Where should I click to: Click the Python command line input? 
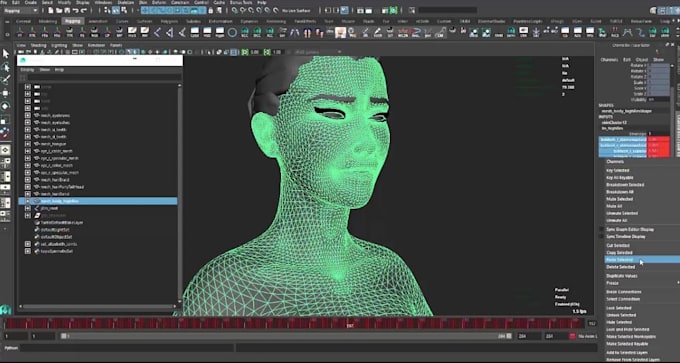pyautogui.click(x=127, y=348)
